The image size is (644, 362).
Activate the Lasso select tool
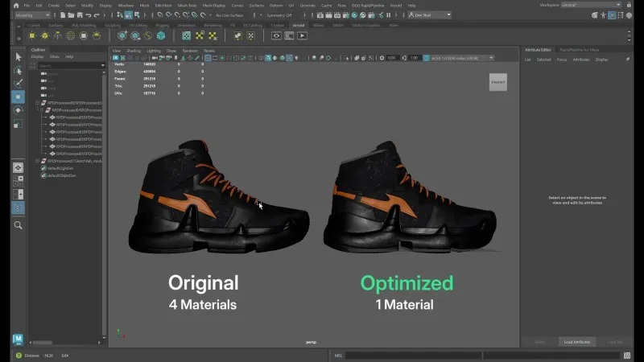click(18, 70)
